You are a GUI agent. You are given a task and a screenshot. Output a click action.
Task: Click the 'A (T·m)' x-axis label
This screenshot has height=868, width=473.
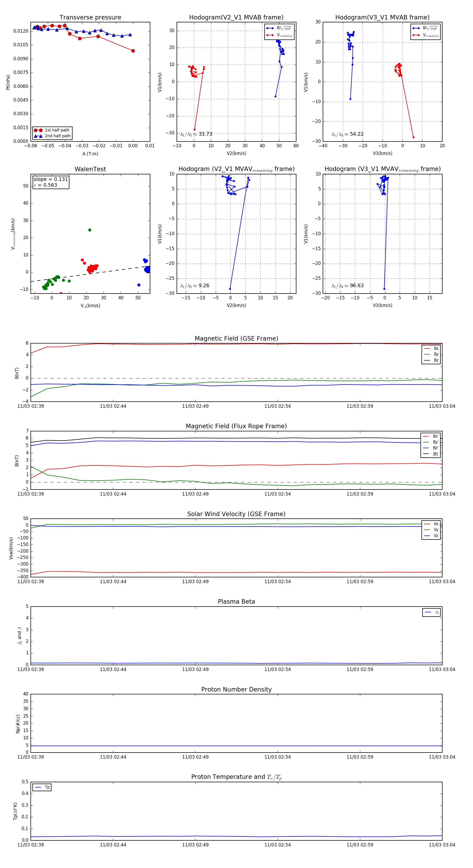tap(90, 154)
